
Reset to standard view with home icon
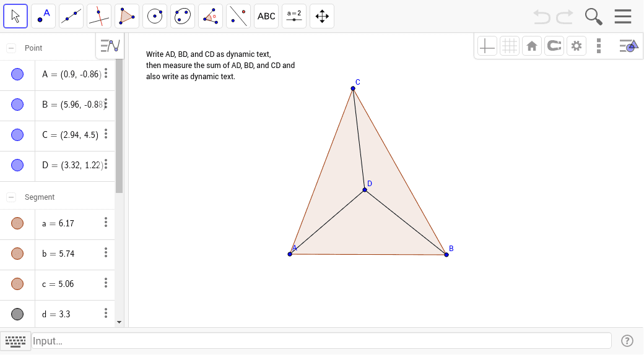coord(532,46)
